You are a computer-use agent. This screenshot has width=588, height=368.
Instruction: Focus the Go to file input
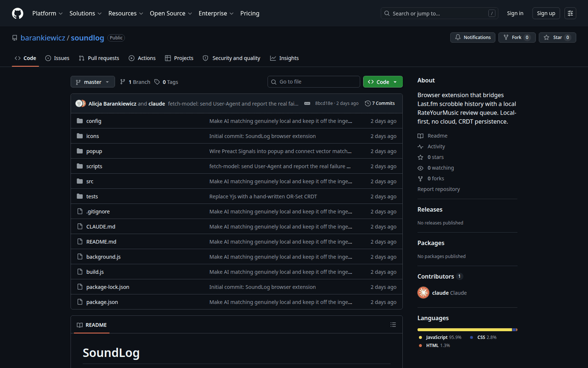[314, 82]
